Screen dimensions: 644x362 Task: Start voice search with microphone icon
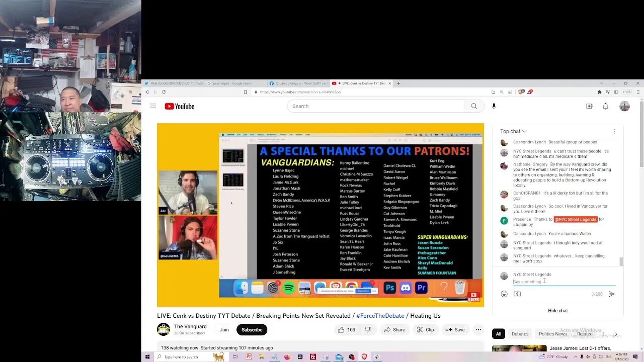(494, 106)
